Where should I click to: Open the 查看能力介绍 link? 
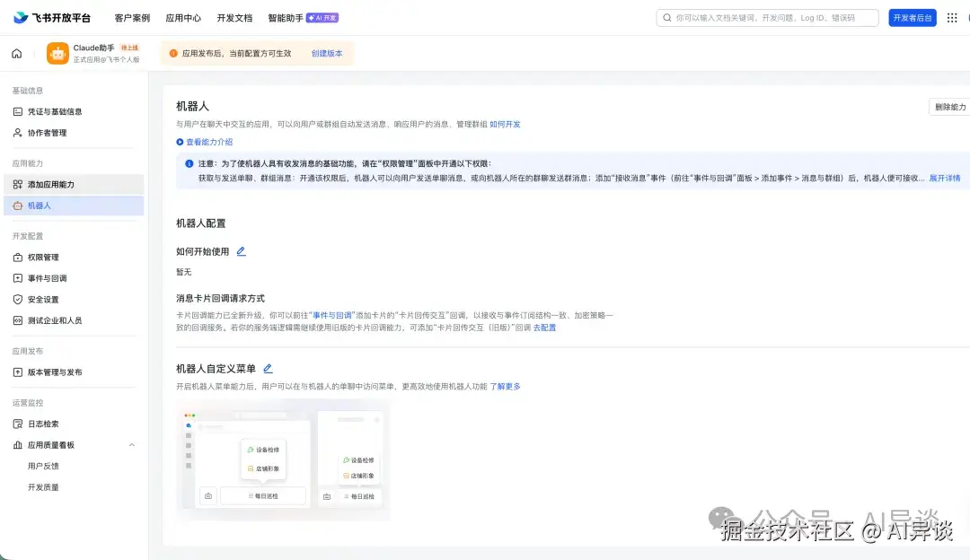pyautogui.click(x=209, y=142)
